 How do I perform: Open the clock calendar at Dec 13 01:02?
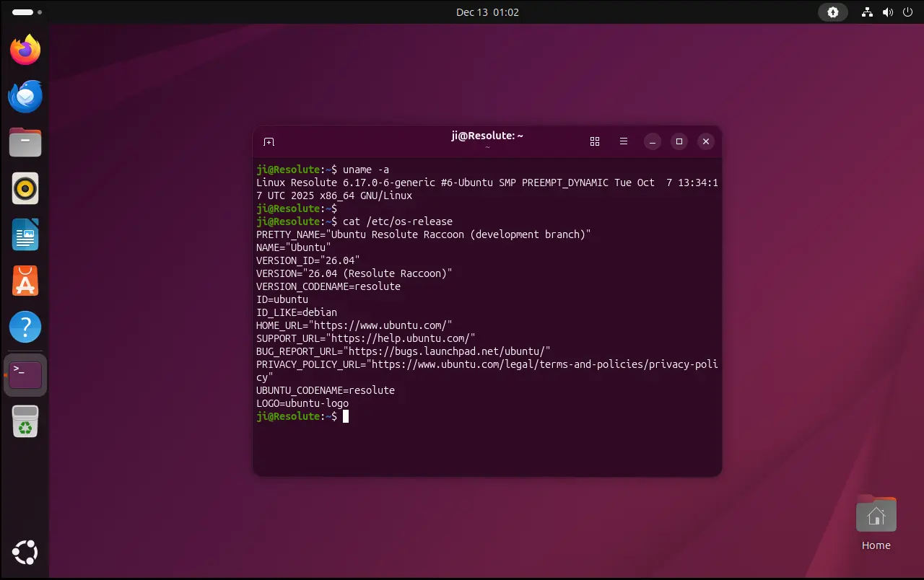click(x=487, y=12)
